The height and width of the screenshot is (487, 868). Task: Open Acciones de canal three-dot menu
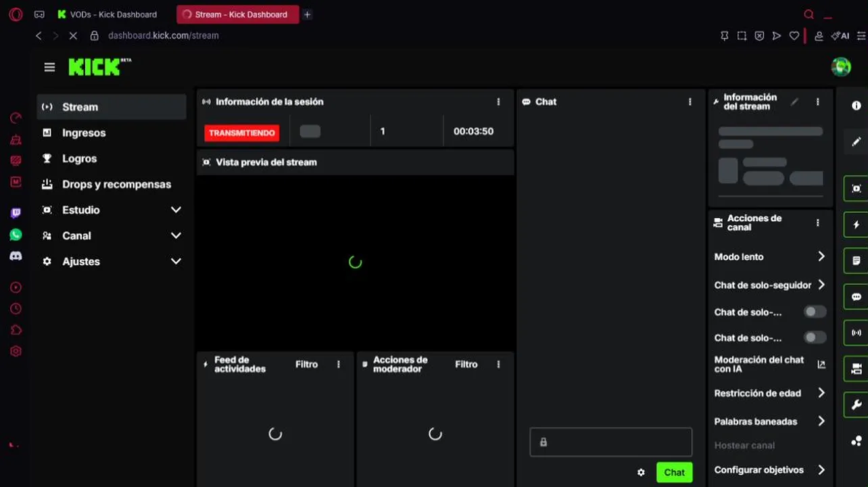click(817, 223)
